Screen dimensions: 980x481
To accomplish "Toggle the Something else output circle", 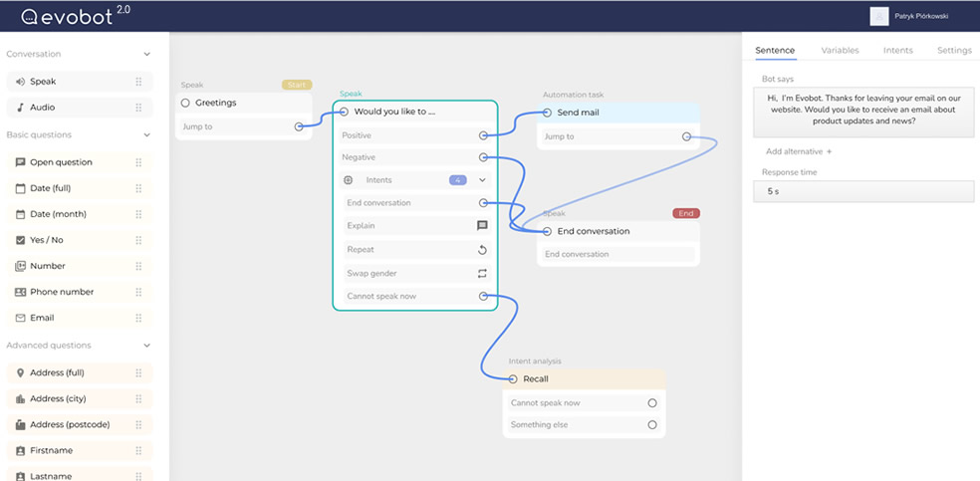I will pyautogui.click(x=652, y=425).
